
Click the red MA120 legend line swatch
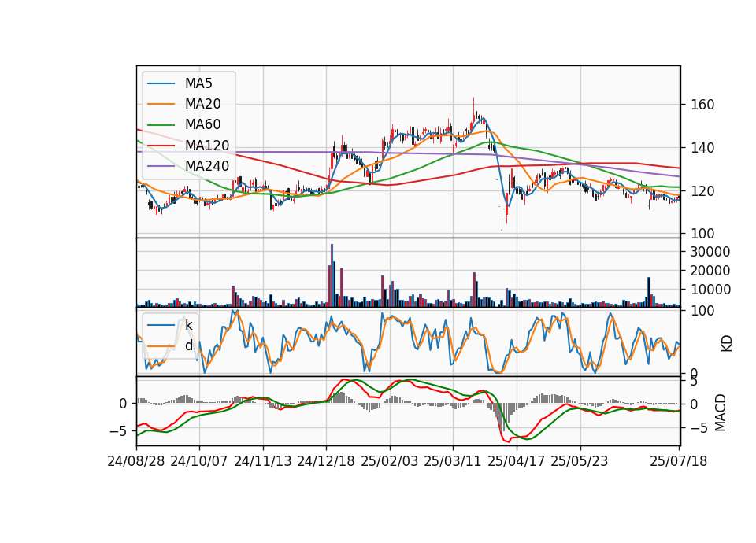click(x=161, y=145)
